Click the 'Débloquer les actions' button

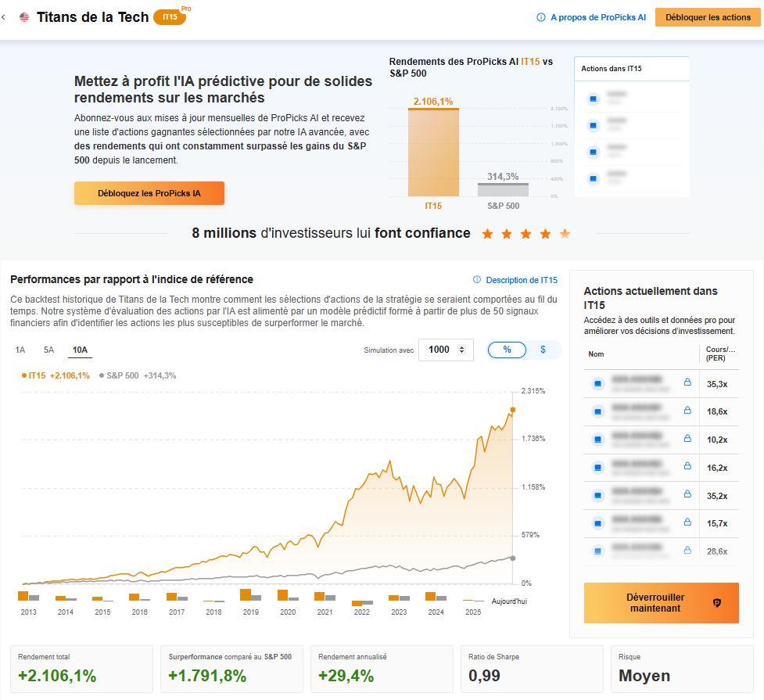click(708, 17)
